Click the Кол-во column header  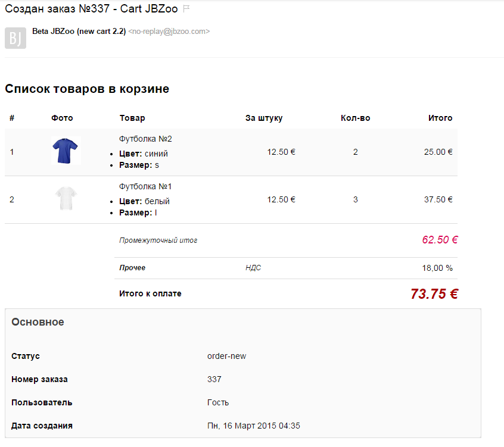point(356,118)
